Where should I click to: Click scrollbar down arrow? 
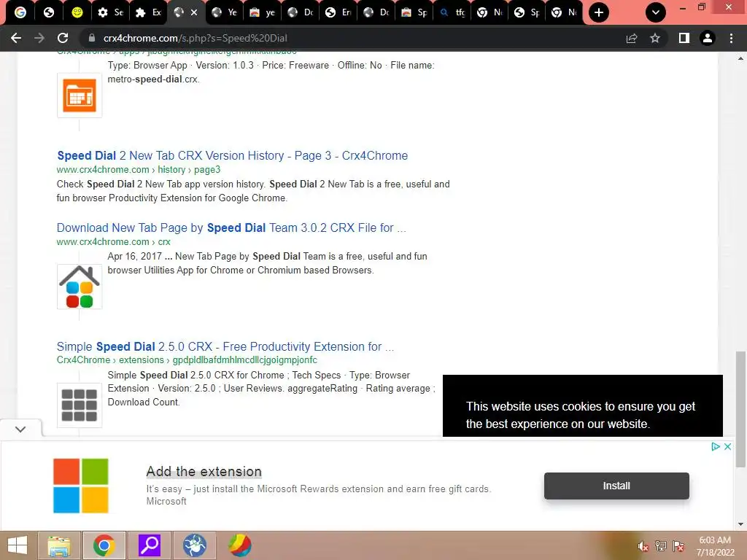[740, 524]
